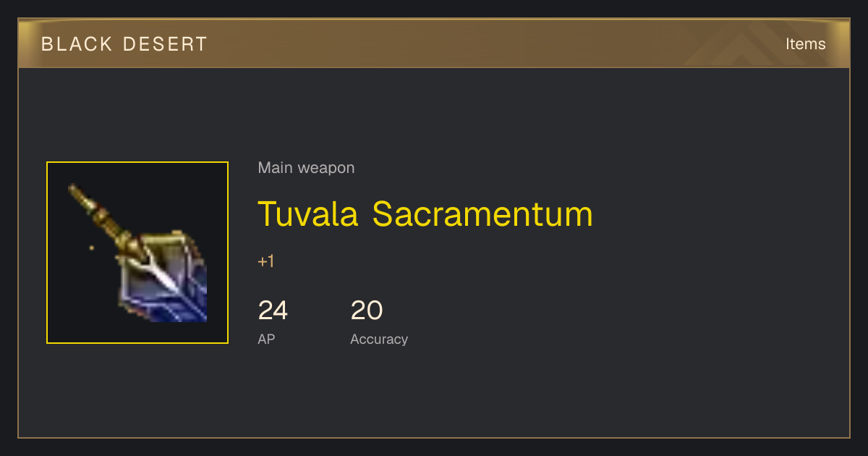
Task: Click the 20 accuracy value
Action: (x=367, y=311)
